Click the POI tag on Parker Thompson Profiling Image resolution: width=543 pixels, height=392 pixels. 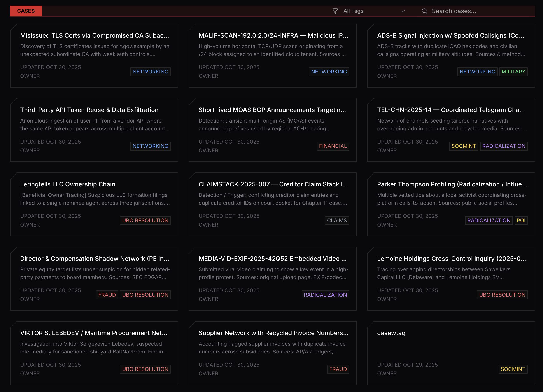[521, 220]
